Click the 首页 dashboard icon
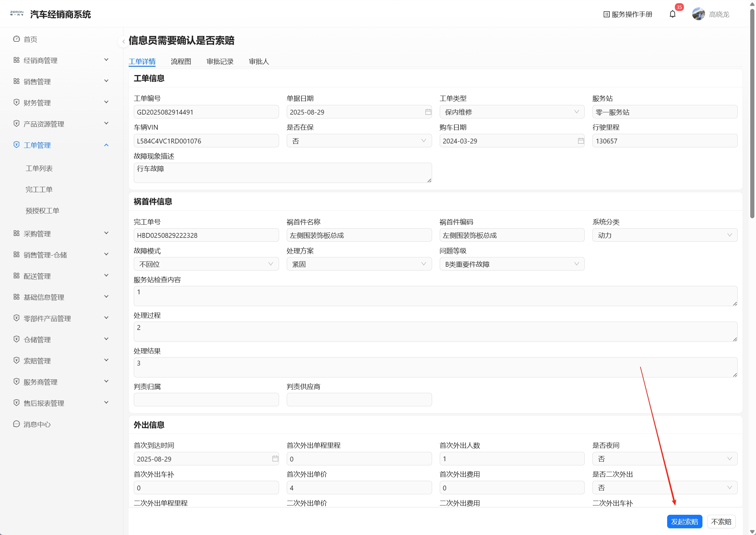The width and height of the screenshot is (756, 535). [16, 39]
